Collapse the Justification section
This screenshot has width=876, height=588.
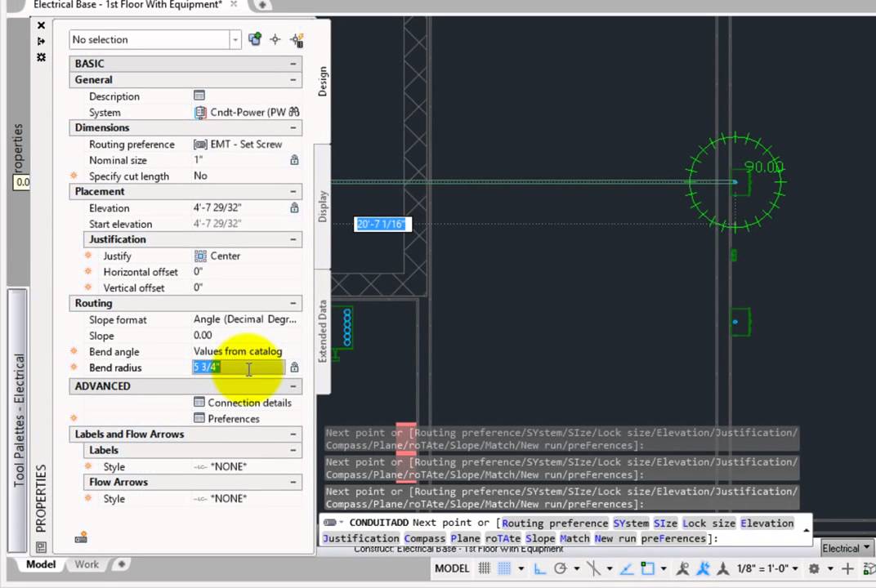[x=293, y=239]
